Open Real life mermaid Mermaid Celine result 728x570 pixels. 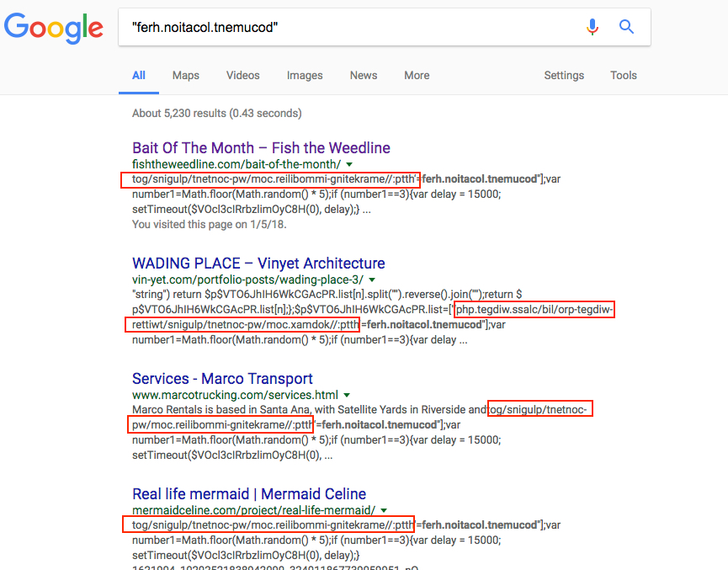pos(249,494)
